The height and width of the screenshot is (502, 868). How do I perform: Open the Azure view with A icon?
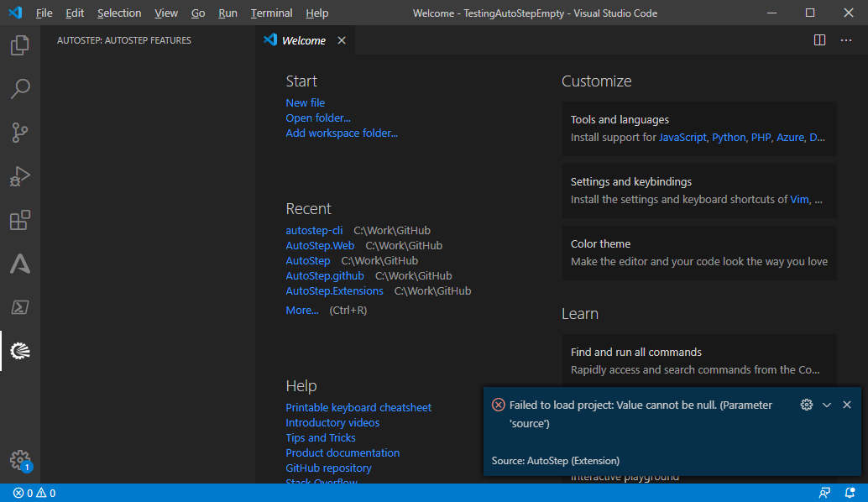pyautogui.click(x=20, y=264)
